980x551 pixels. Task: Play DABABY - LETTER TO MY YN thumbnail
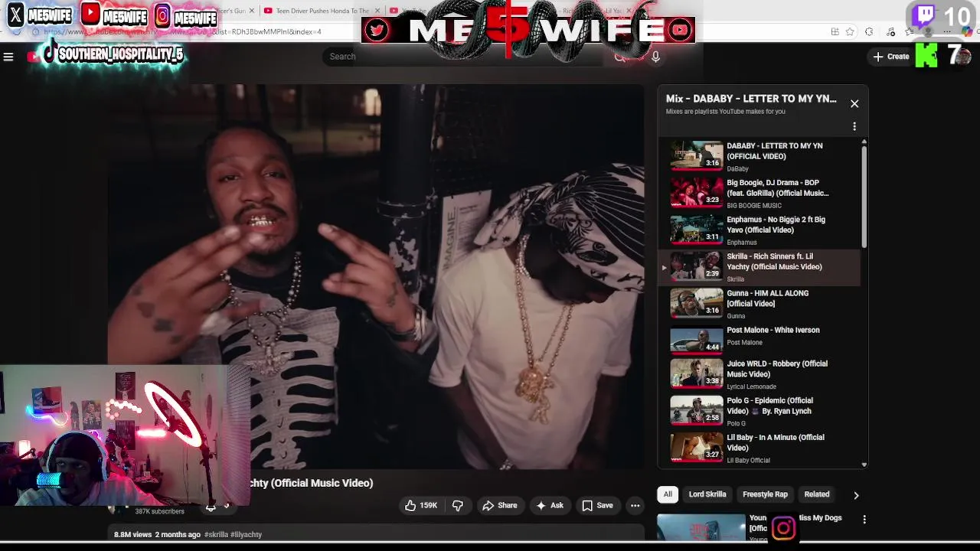pos(696,154)
